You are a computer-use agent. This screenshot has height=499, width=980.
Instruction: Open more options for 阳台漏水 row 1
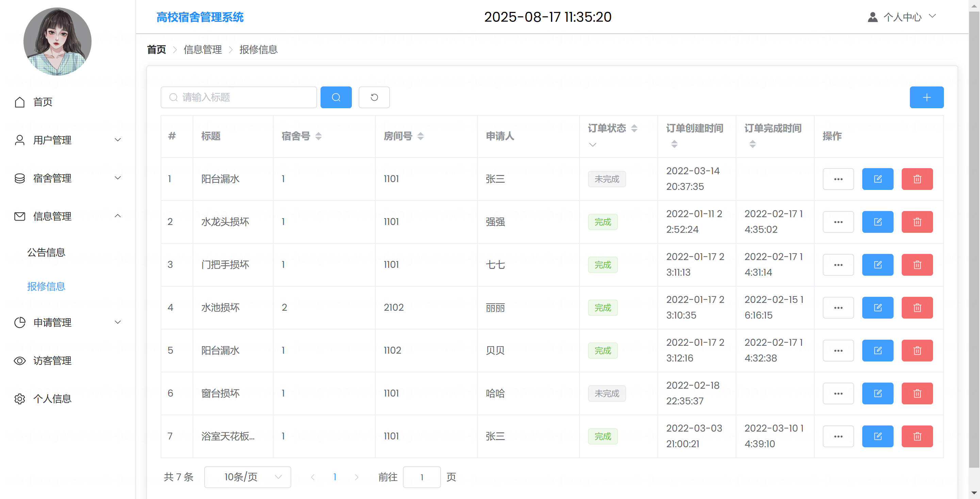[838, 179]
